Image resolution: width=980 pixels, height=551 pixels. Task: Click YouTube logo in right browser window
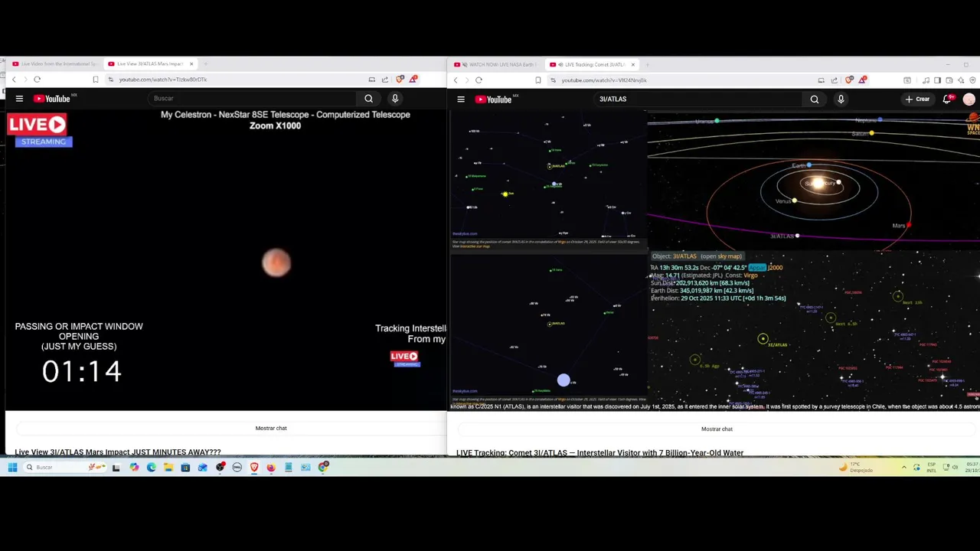tap(494, 99)
